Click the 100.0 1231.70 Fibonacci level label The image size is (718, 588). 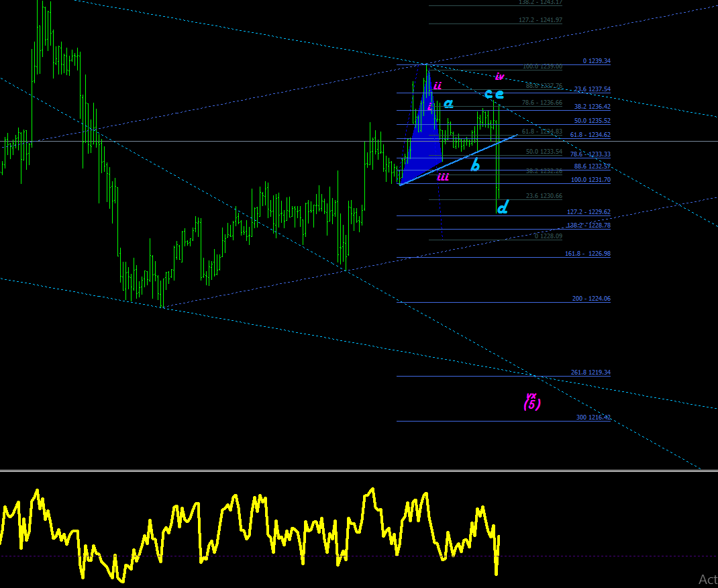coord(591,180)
